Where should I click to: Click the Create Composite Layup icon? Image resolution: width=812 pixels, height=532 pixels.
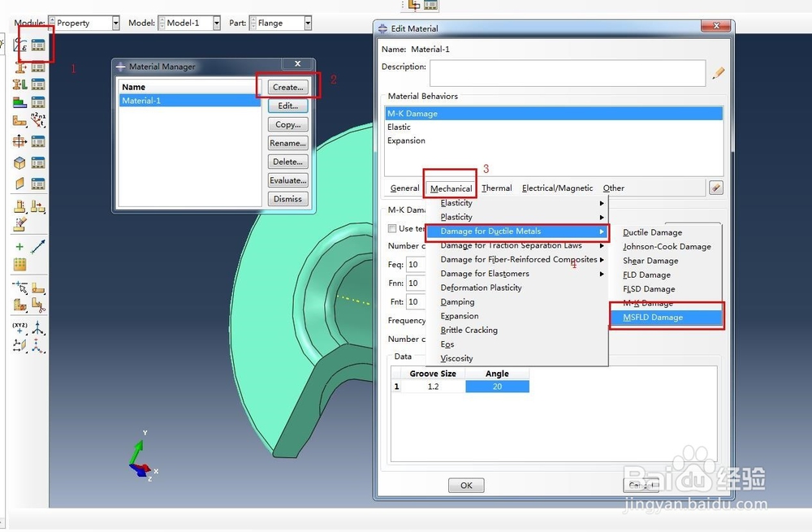[19, 102]
